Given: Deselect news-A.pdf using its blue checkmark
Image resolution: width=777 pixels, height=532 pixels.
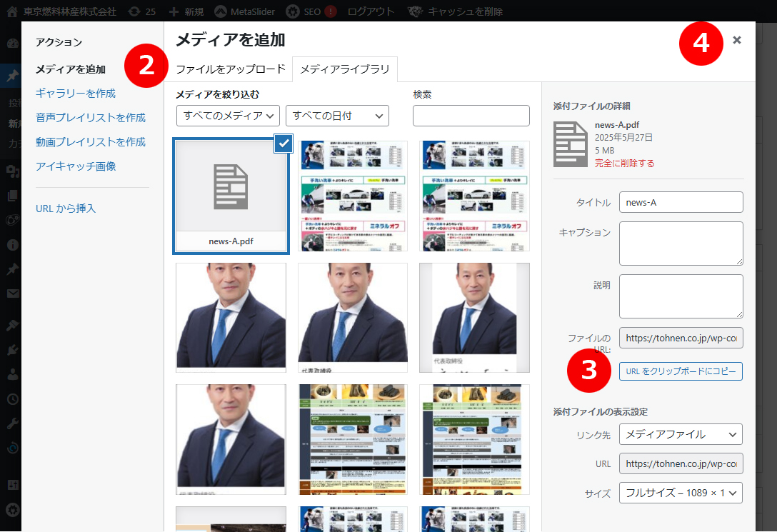Looking at the screenshot, I should pyautogui.click(x=284, y=144).
